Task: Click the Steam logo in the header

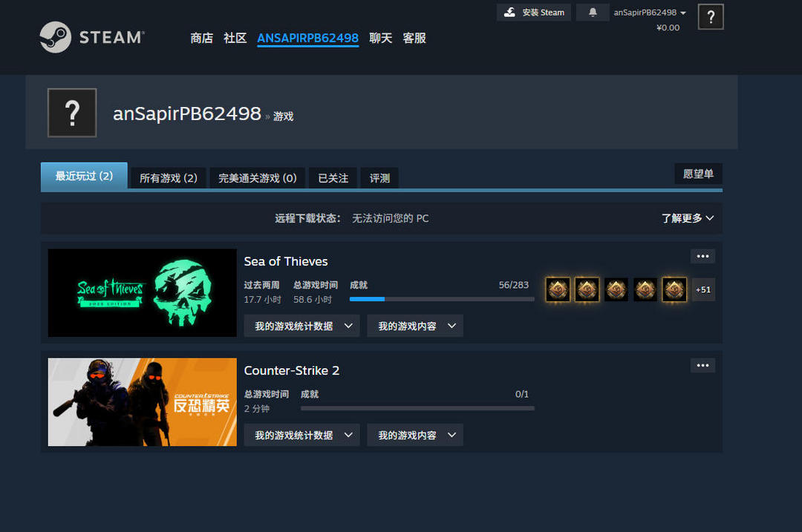Action: coord(92,37)
